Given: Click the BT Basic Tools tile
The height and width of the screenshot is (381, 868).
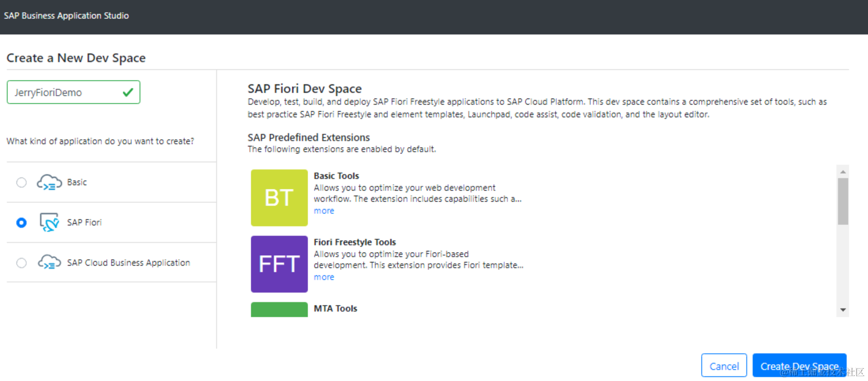Looking at the screenshot, I should [x=279, y=198].
